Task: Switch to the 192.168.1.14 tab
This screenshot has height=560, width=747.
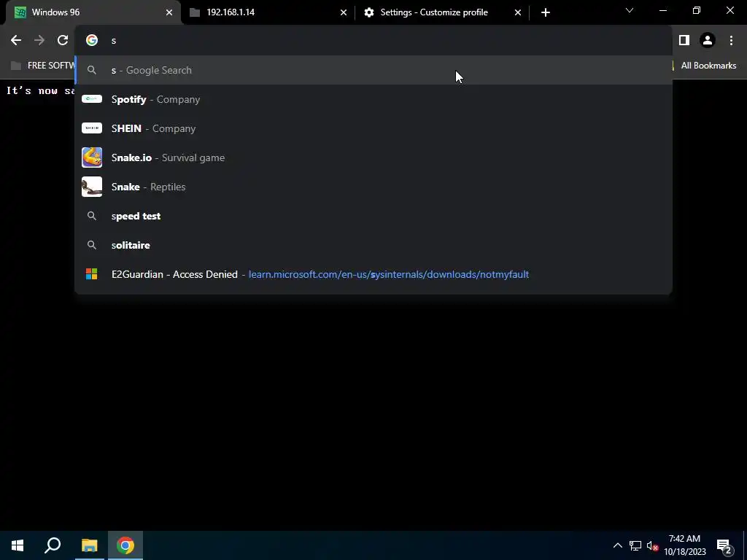Action: (269, 12)
